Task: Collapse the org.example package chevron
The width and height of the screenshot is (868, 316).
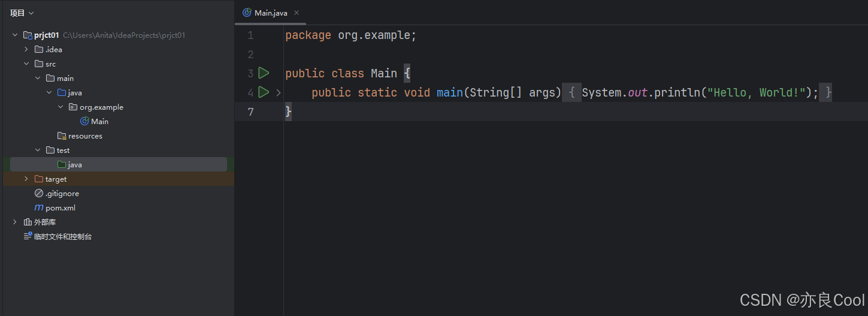Action: click(x=61, y=107)
